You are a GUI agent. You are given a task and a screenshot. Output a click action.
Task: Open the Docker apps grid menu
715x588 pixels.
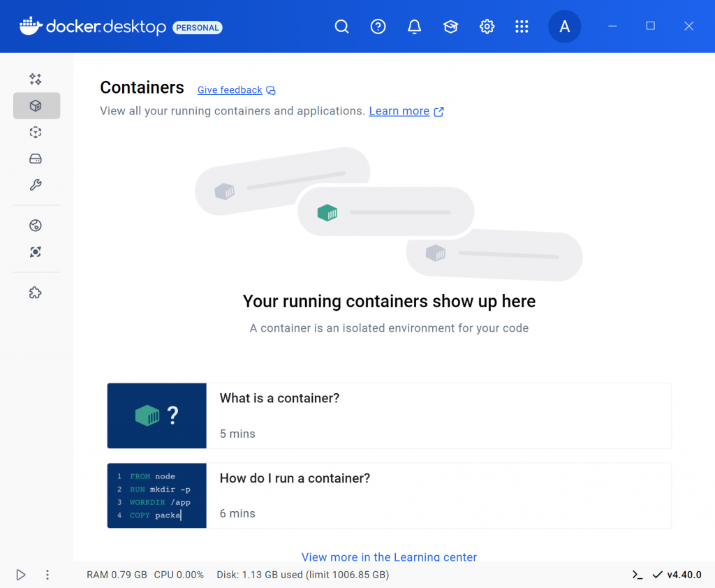pyautogui.click(x=522, y=27)
